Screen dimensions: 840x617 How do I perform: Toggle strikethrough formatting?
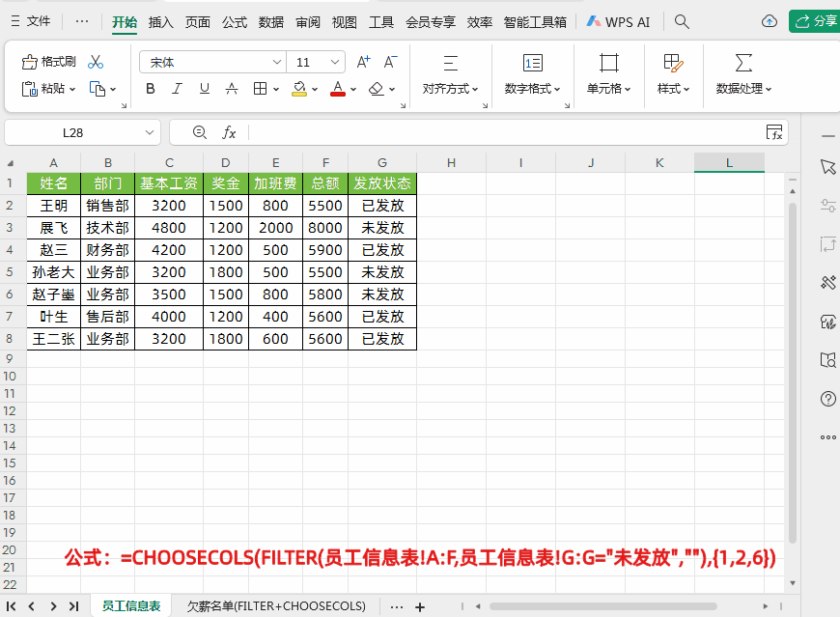232,89
